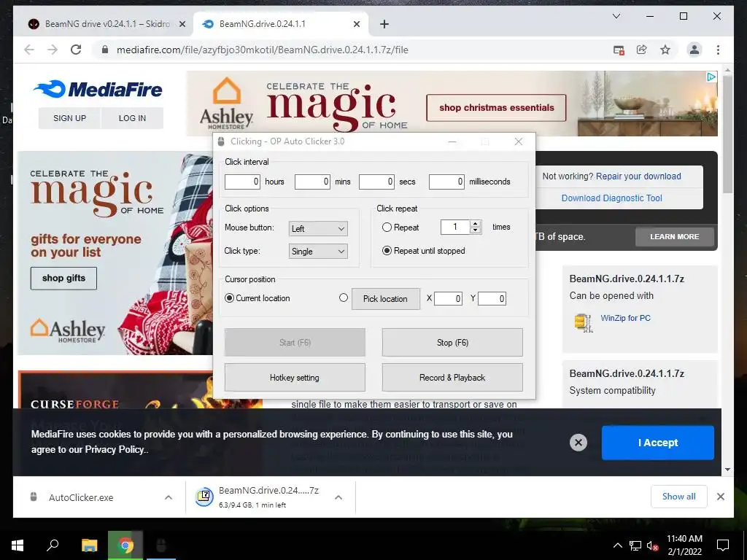Screen dimensions: 747x560
Task: Click the address bar URL
Action: point(262,50)
